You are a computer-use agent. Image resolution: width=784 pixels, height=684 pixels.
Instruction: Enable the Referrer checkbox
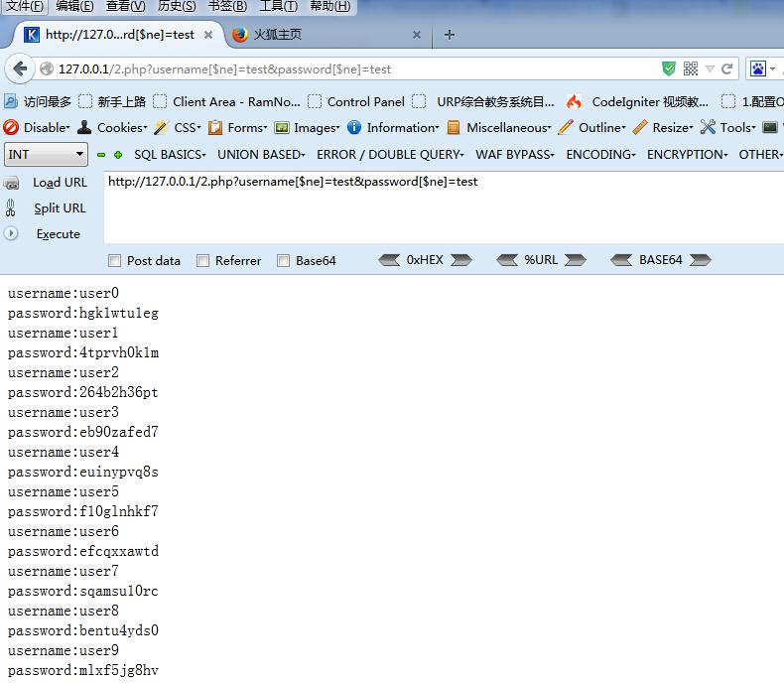(x=202, y=260)
